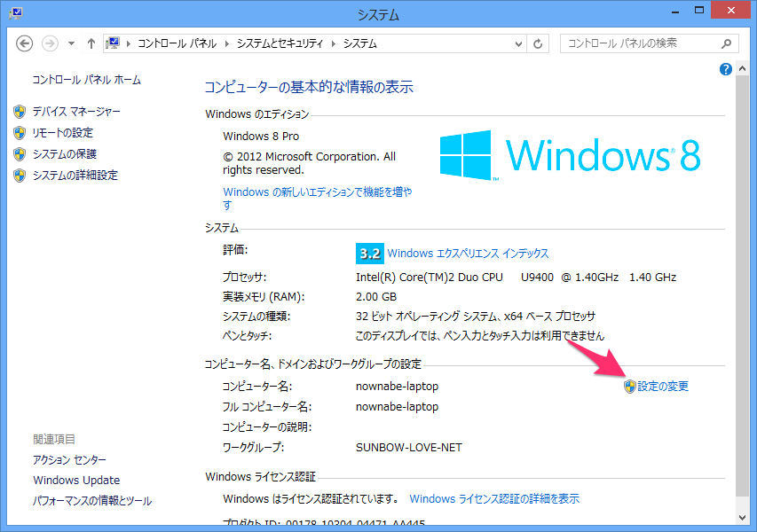Click the scrollbar down arrow
Image resolution: width=757 pixels, height=532 pixels.
pyautogui.click(x=742, y=518)
